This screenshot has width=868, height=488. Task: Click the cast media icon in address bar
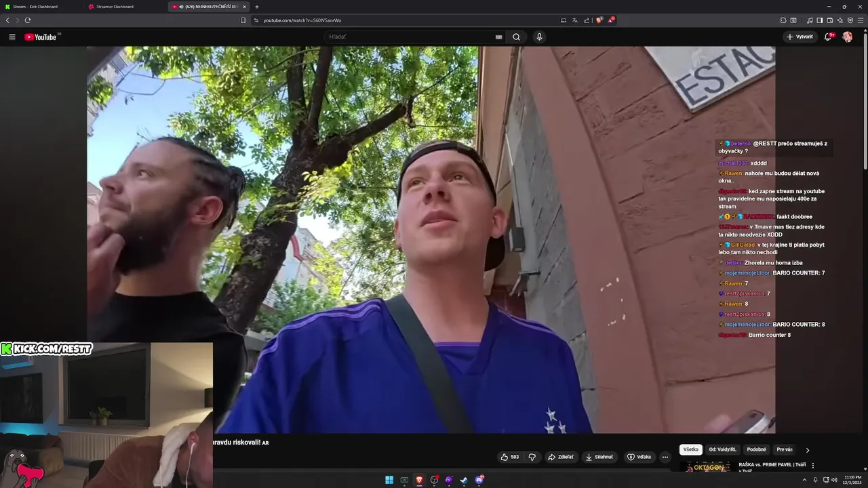(x=563, y=20)
